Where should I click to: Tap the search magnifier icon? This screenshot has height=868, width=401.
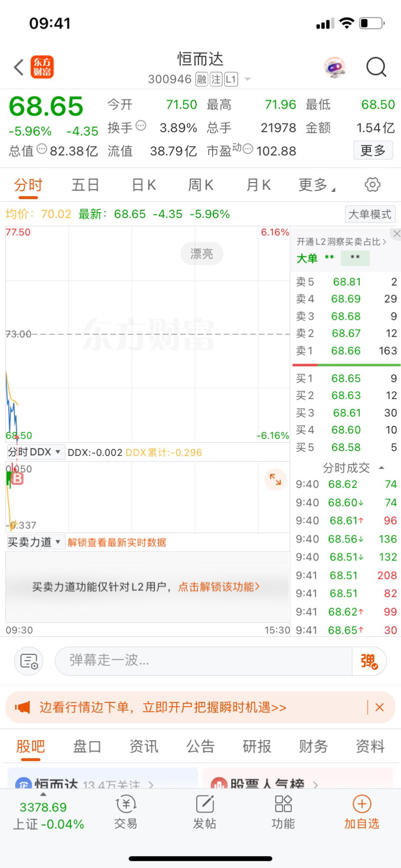376,67
